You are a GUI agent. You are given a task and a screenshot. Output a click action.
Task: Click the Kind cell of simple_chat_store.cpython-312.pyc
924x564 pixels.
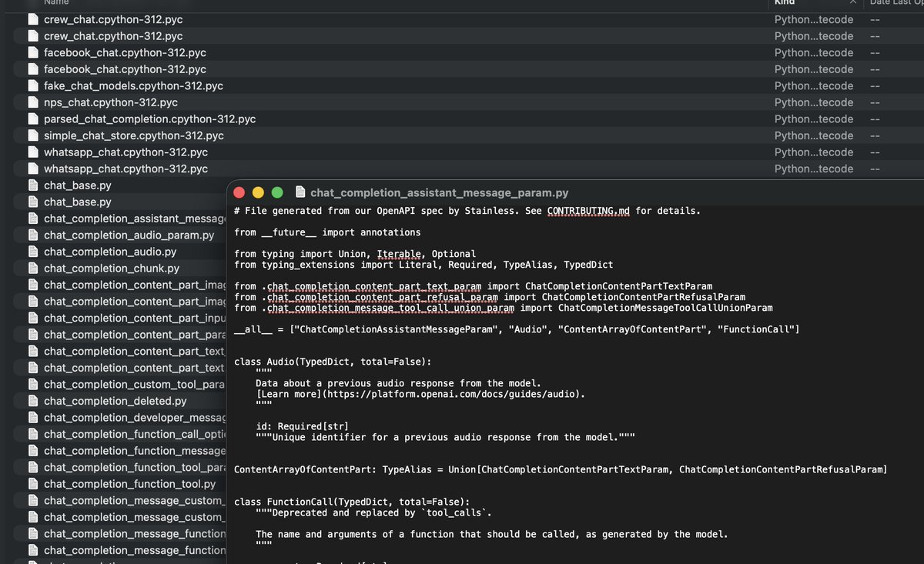(x=814, y=135)
